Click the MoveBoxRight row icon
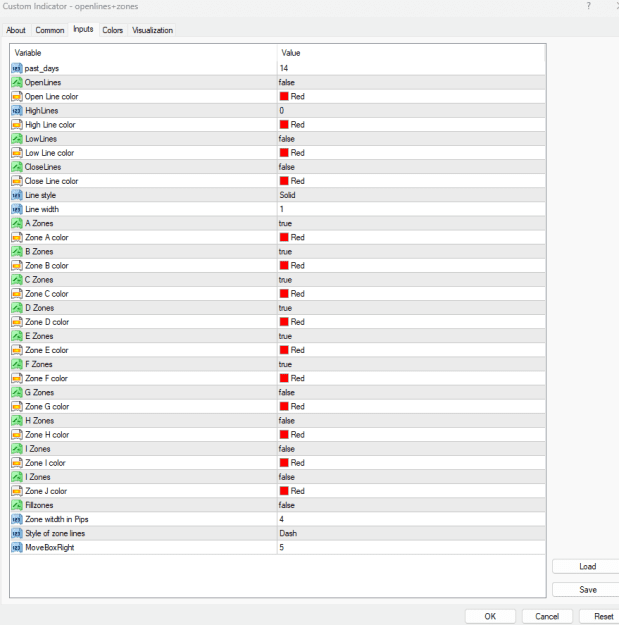Image resolution: width=619 pixels, height=625 pixels. (x=17, y=547)
